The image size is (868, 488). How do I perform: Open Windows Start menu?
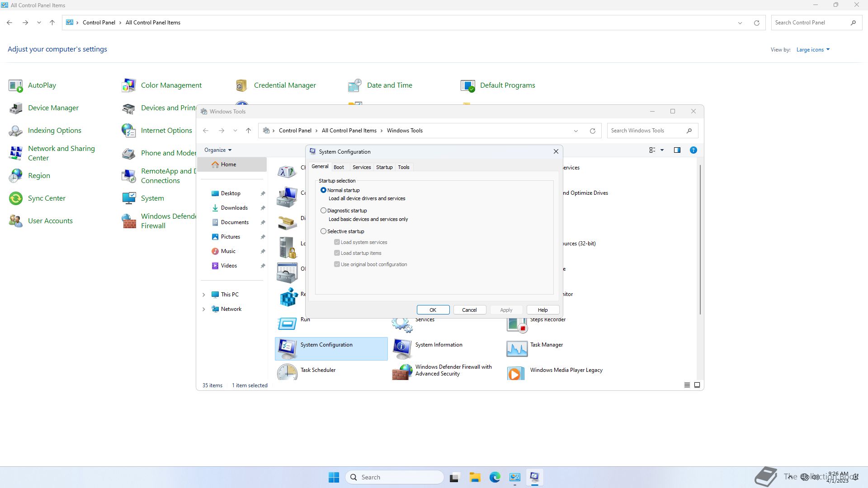(334, 477)
